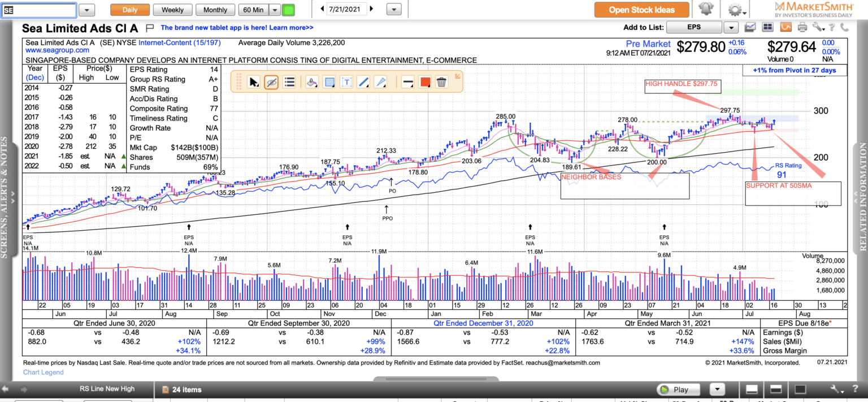Open the tablet app Learn more link
The width and height of the screenshot is (868, 402).
(x=237, y=27)
